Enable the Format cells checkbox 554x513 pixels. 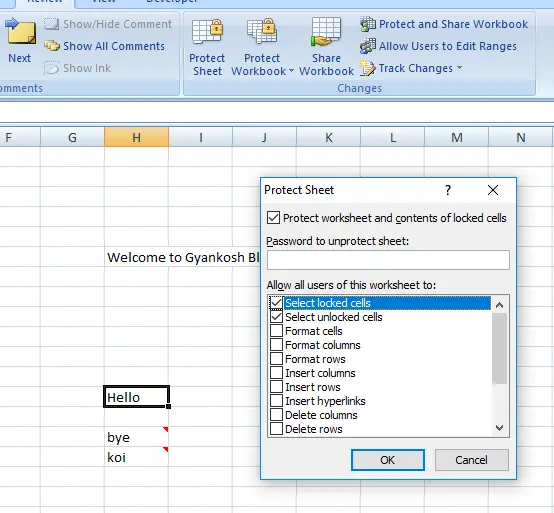coord(276,331)
